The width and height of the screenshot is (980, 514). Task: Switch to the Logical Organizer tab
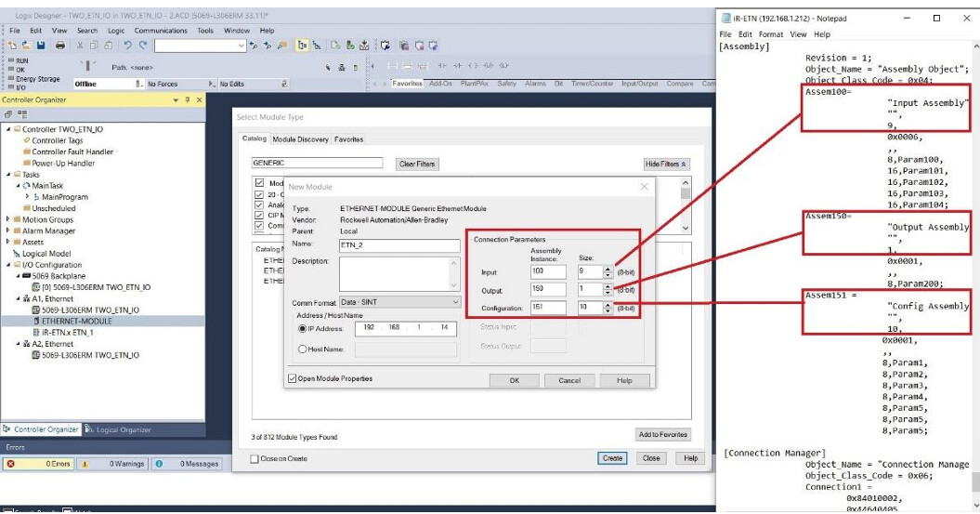(x=119, y=429)
